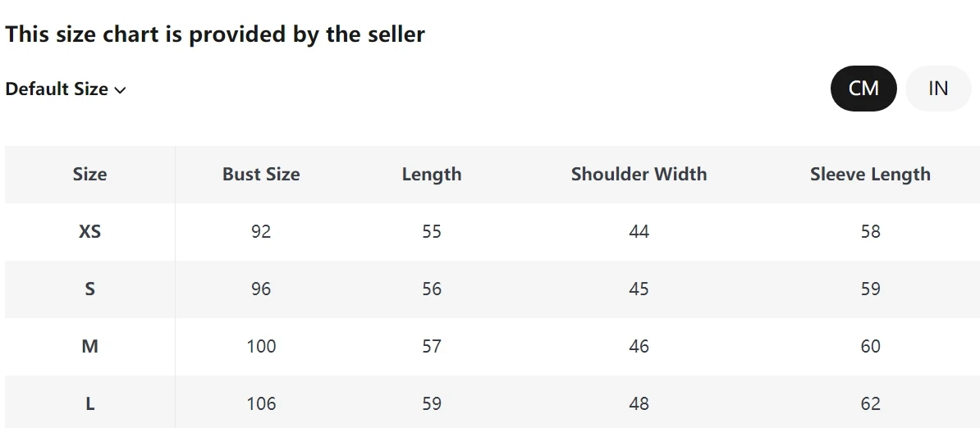Click the Shoulder Width column header
The image size is (980, 428).
click(x=639, y=174)
